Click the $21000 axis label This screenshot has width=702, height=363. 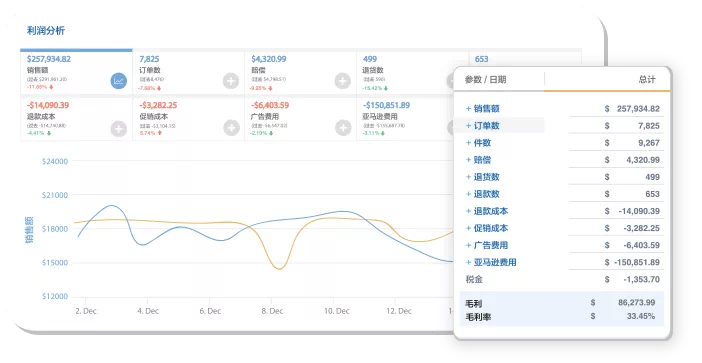(x=55, y=195)
